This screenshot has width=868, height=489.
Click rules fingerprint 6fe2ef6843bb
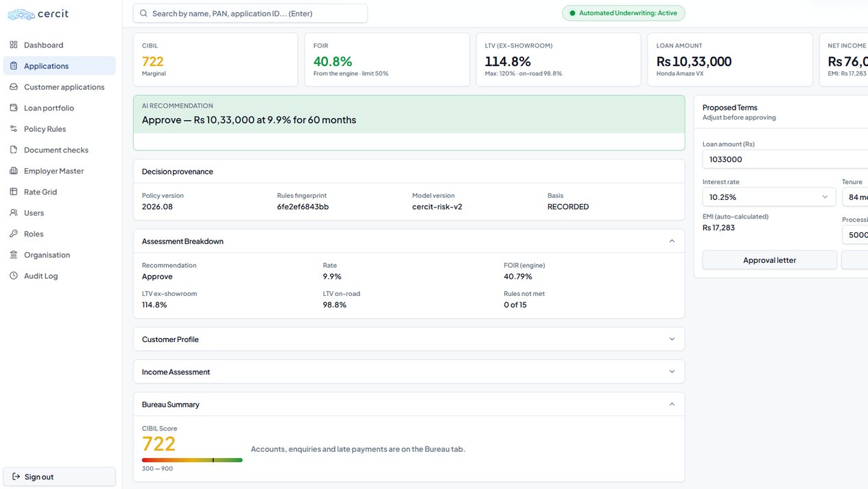pyautogui.click(x=303, y=207)
